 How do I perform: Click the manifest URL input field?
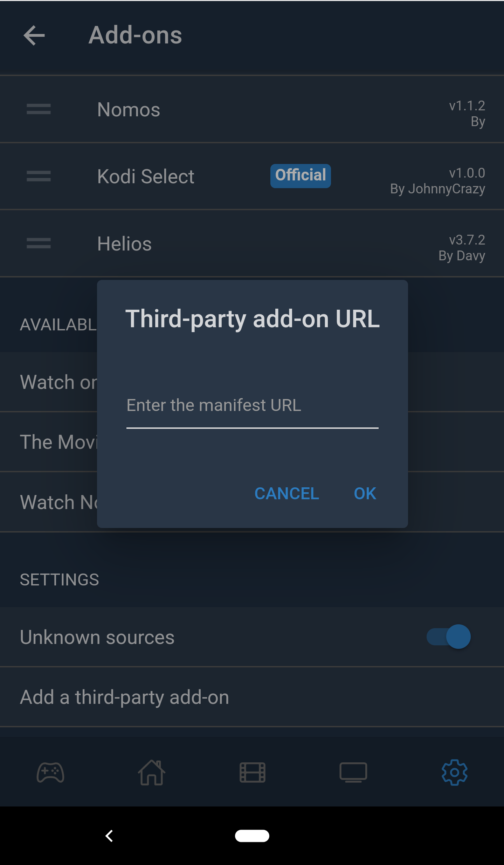[x=252, y=410]
